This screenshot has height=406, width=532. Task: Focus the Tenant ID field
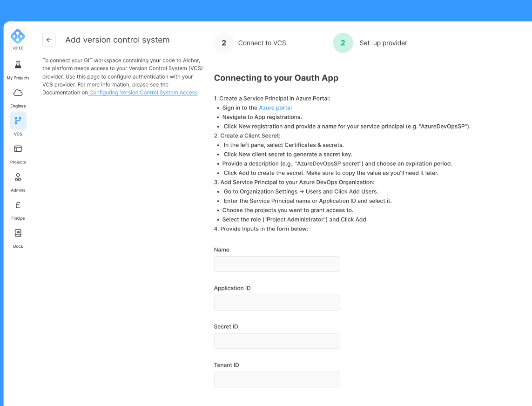click(x=277, y=379)
